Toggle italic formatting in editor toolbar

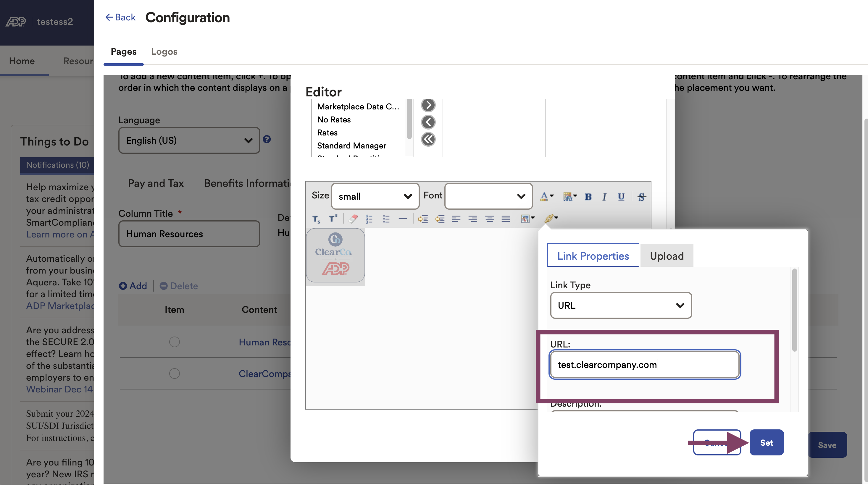[604, 197]
